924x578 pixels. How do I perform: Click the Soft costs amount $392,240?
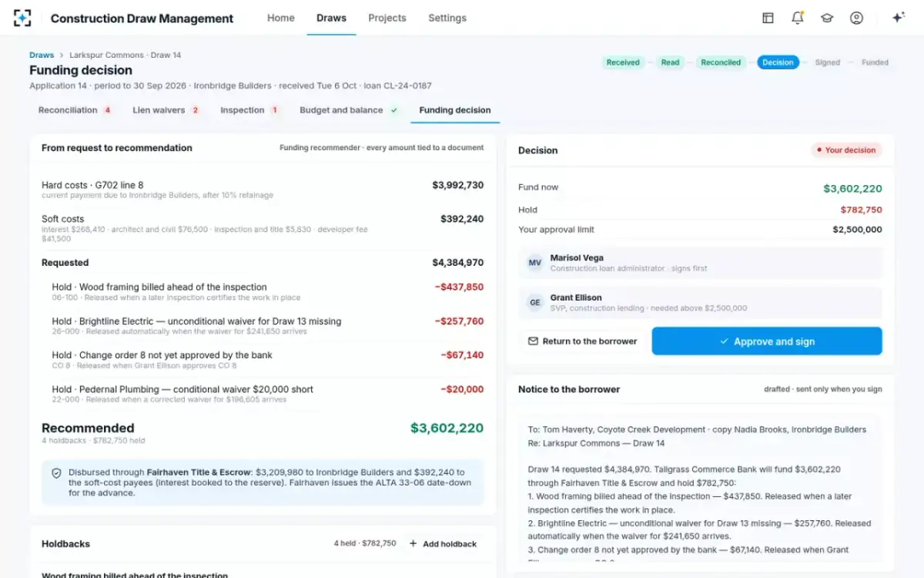coord(462,219)
